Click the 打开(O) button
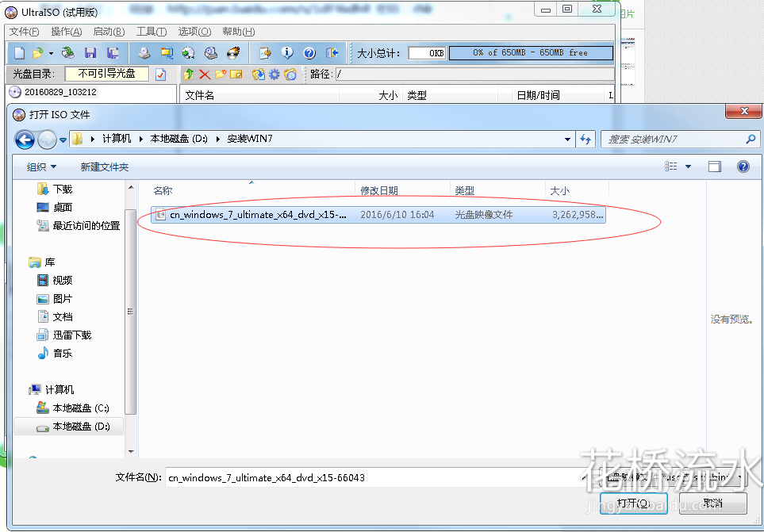Viewport: 764px width, 532px height. [x=632, y=504]
